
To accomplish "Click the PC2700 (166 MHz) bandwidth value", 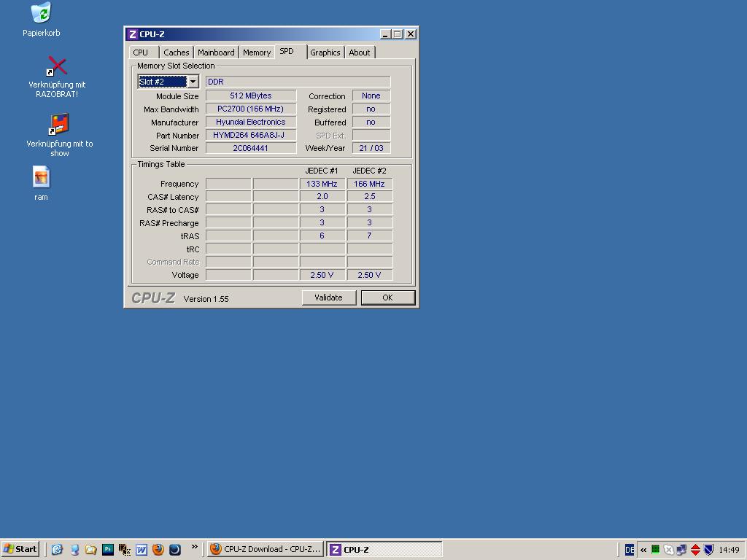I will (251, 109).
